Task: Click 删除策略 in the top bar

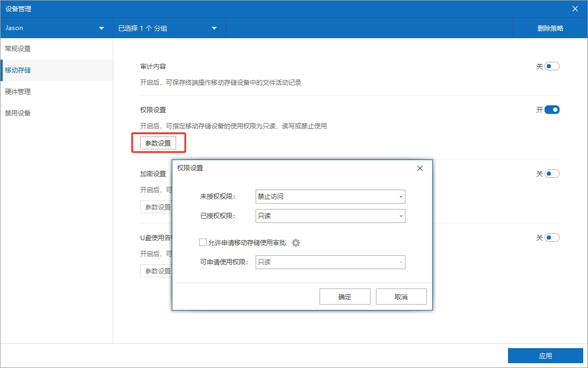Action: coord(550,28)
